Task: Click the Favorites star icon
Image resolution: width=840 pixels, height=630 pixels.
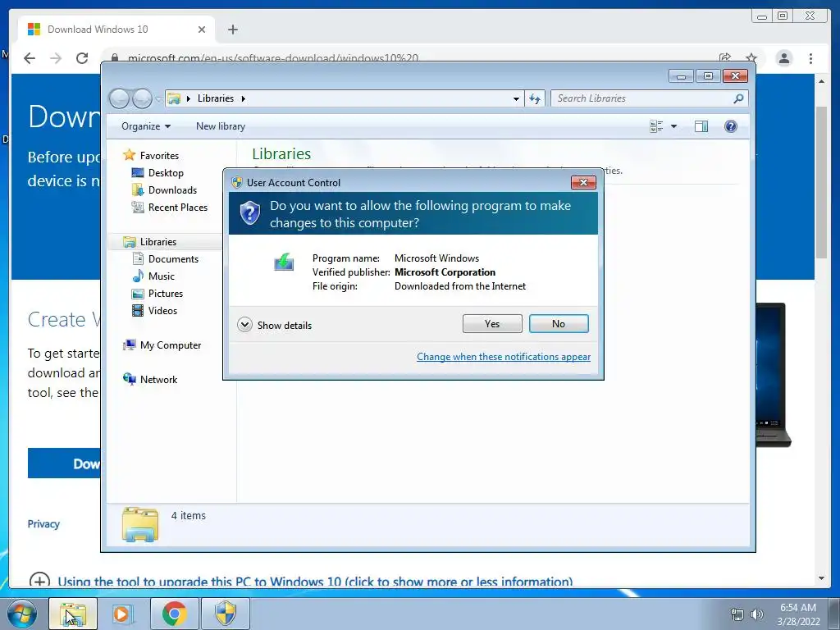Action: tap(129, 155)
